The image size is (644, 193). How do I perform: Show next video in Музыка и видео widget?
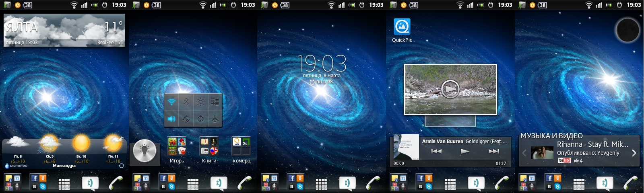pyautogui.click(x=634, y=153)
